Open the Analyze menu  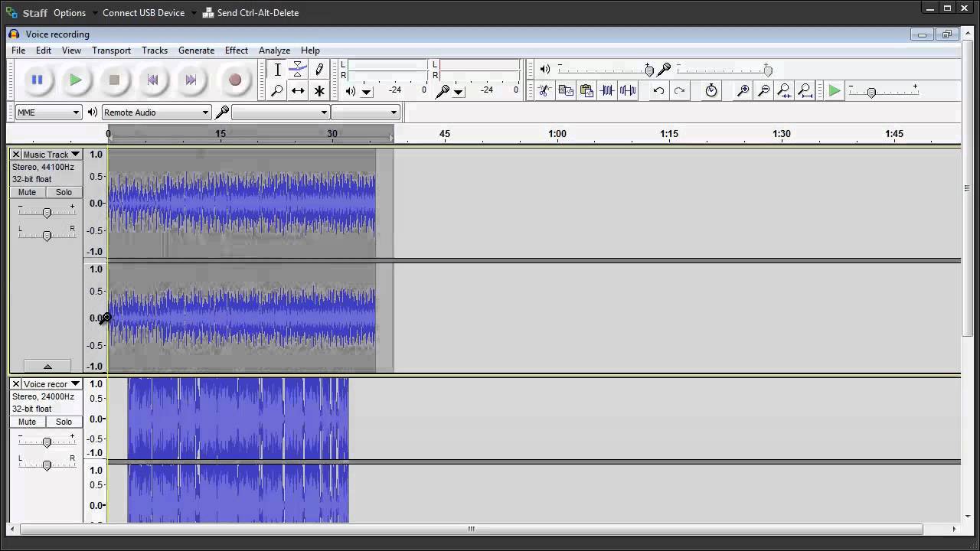[x=274, y=51]
